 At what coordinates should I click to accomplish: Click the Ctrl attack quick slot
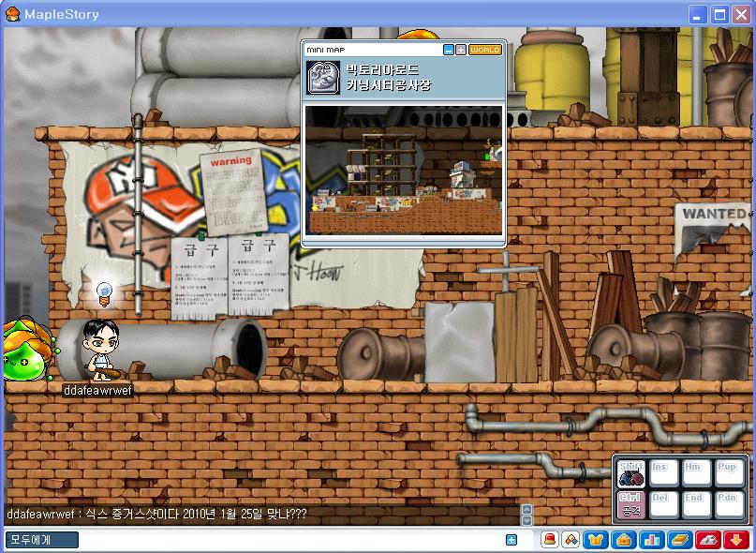pyautogui.click(x=631, y=504)
